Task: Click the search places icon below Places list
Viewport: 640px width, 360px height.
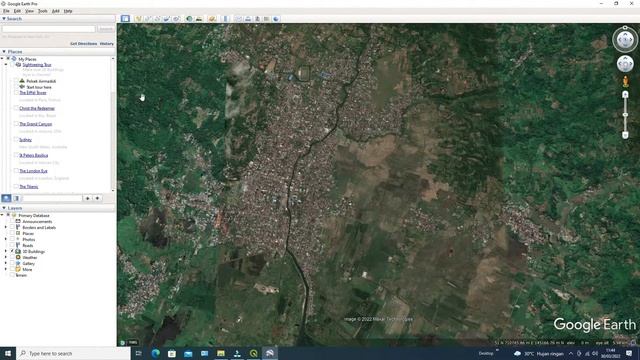Action: coord(6,198)
